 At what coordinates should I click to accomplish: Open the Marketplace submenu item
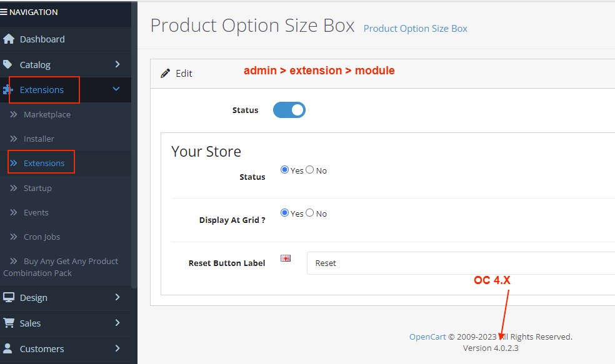47,114
